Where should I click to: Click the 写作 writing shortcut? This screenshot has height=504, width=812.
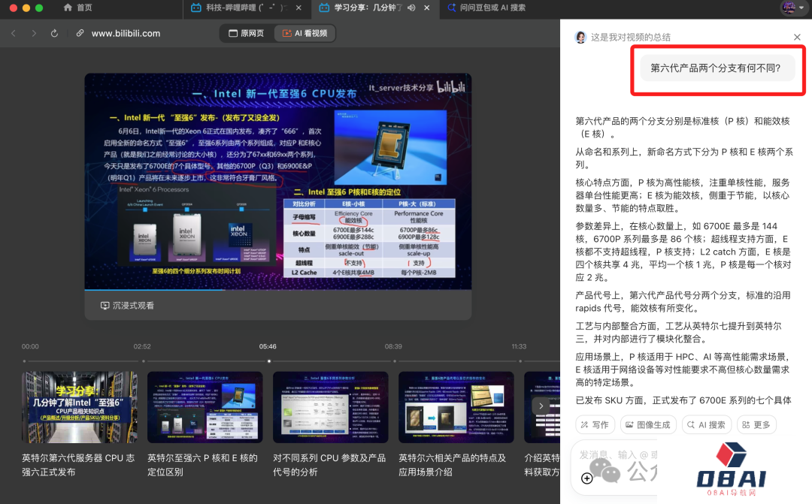coord(595,424)
